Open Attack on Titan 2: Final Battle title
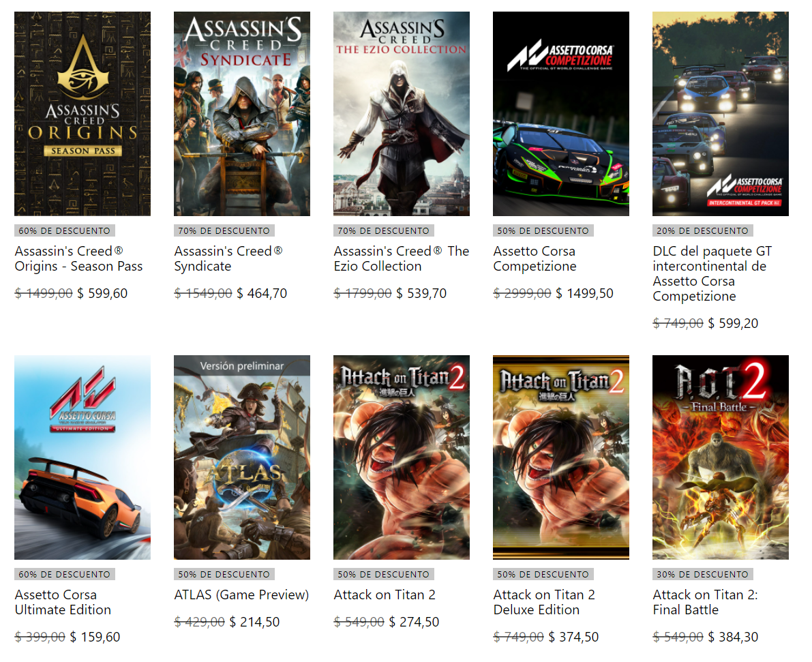 (x=705, y=602)
